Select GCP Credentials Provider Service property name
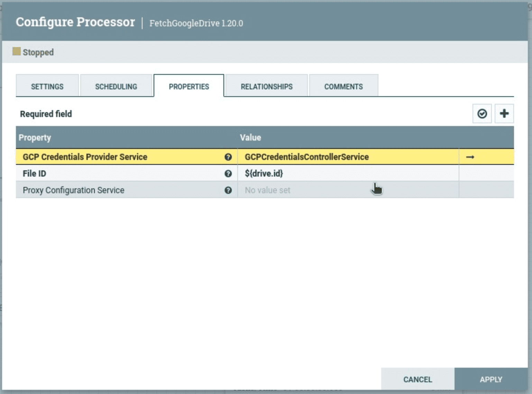Screen dimensions: 532x394 (85, 157)
